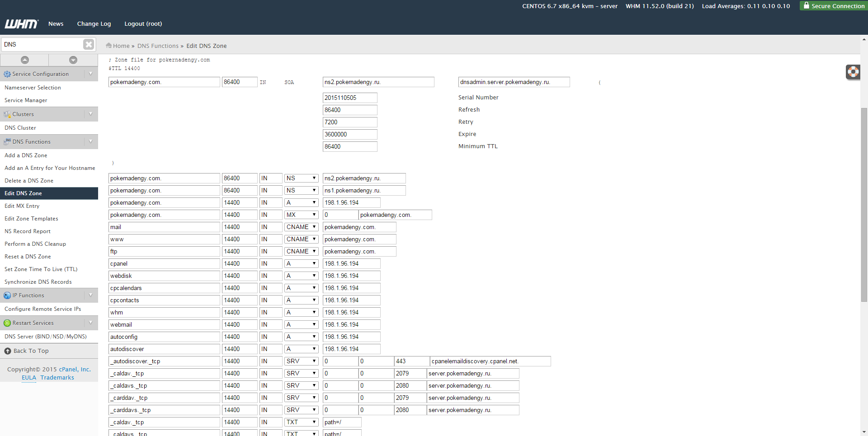Viewport: 868px width, 436px height.
Task: Click the WHM logo
Action: tap(21, 24)
